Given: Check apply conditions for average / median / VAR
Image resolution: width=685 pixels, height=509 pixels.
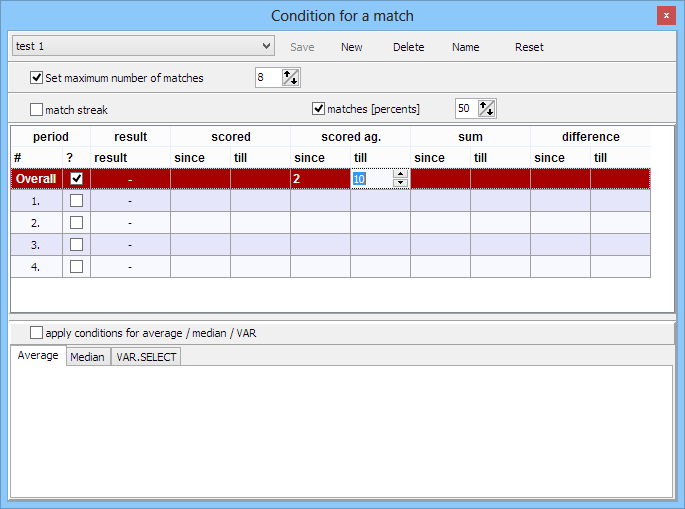Looking at the screenshot, I should (37, 333).
